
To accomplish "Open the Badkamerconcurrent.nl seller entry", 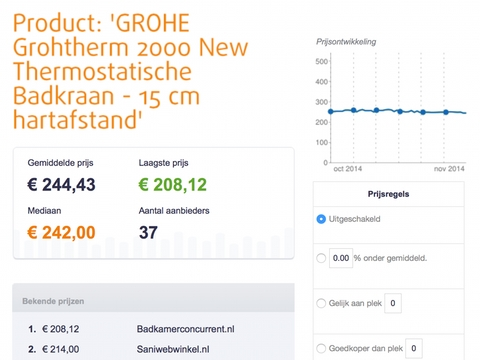I will [185, 329].
